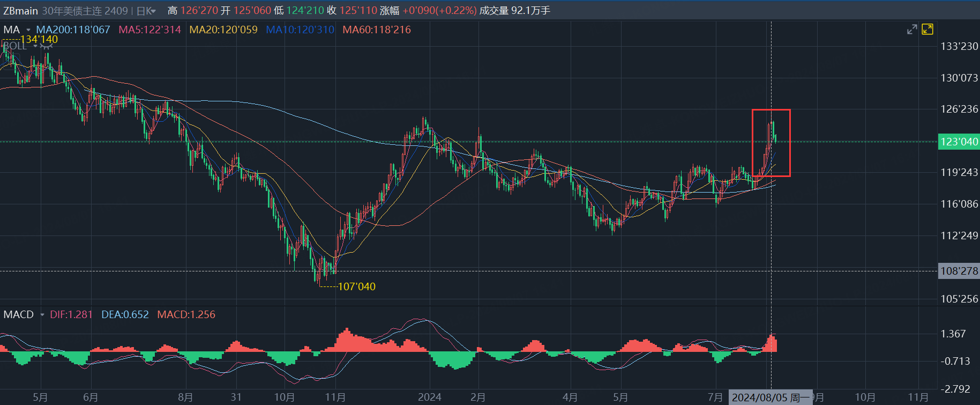This screenshot has height=405, width=980.
Task: Click the yellow boxed fullscreen icon
Action: click(x=927, y=30)
